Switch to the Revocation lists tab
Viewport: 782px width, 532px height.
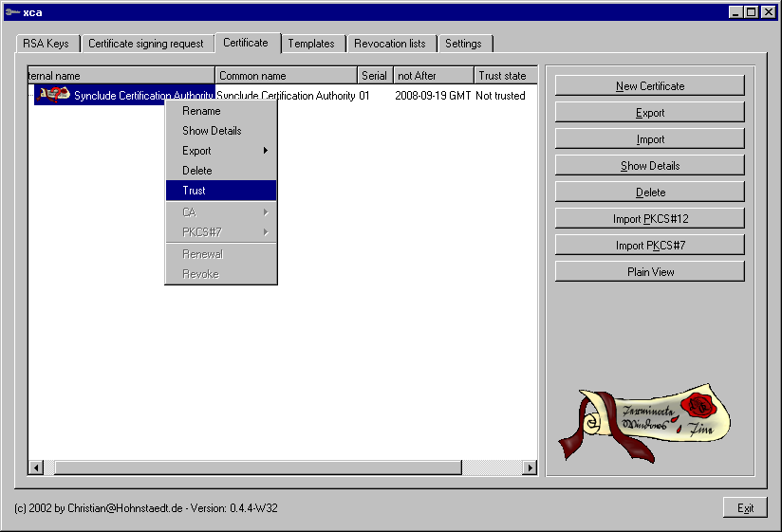coord(390,44)
